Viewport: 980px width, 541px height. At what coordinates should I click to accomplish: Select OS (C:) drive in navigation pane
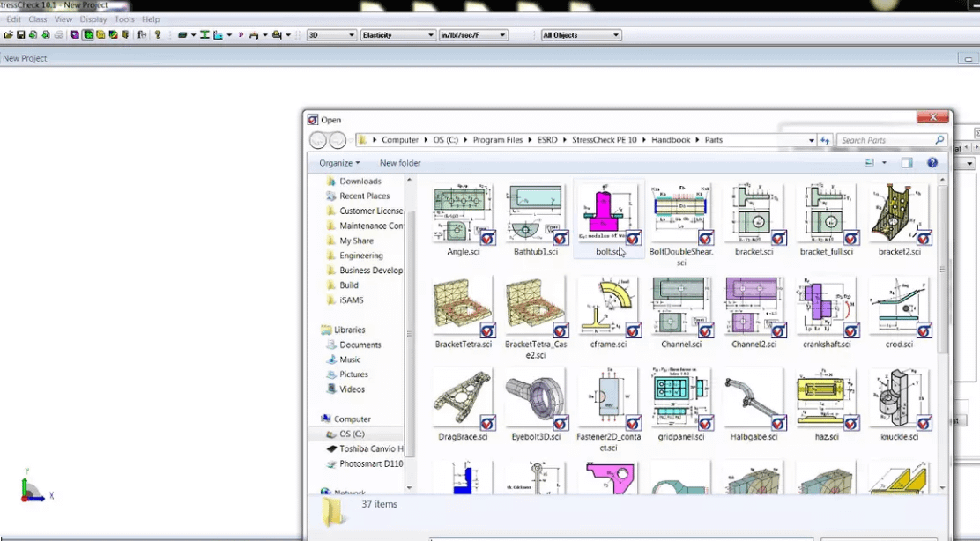pos(352,434)
